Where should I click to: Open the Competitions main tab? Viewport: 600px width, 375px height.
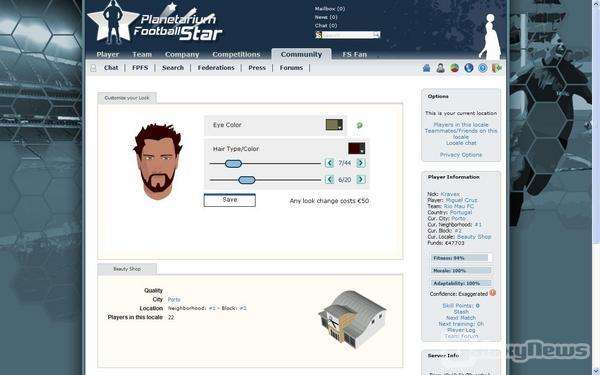236,54
